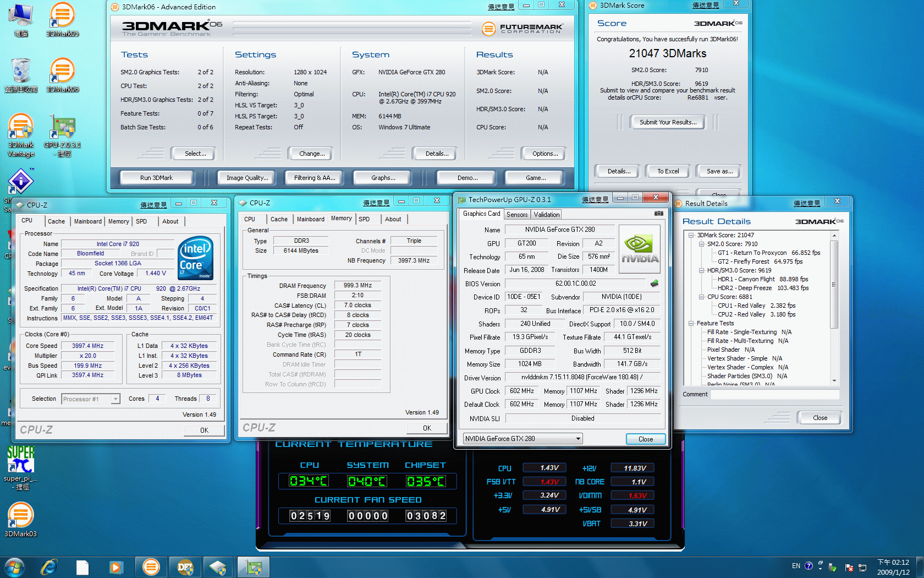The width and height of the screenshot is (924, 578).
Task: Click the Comment input field
Action: (x=774, y=395)
